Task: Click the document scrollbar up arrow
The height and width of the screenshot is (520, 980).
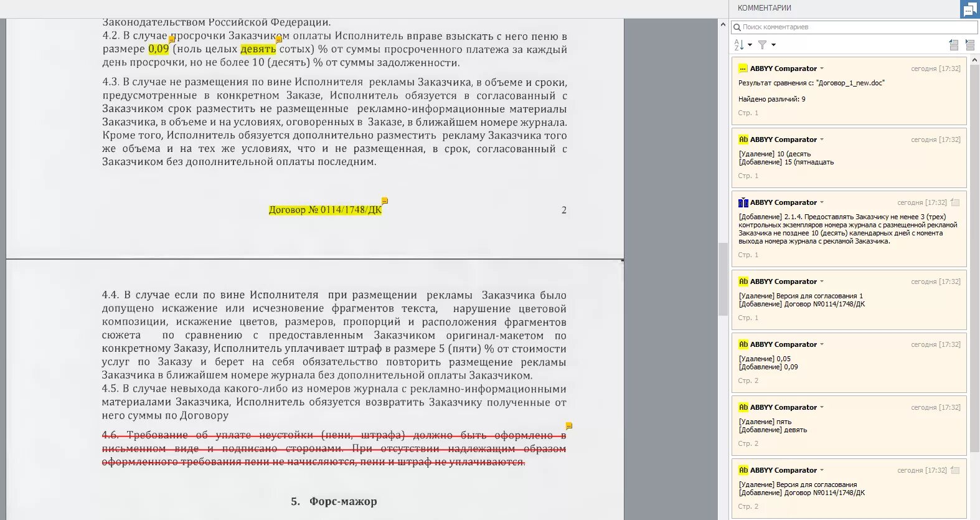Action: click(723, 25)
